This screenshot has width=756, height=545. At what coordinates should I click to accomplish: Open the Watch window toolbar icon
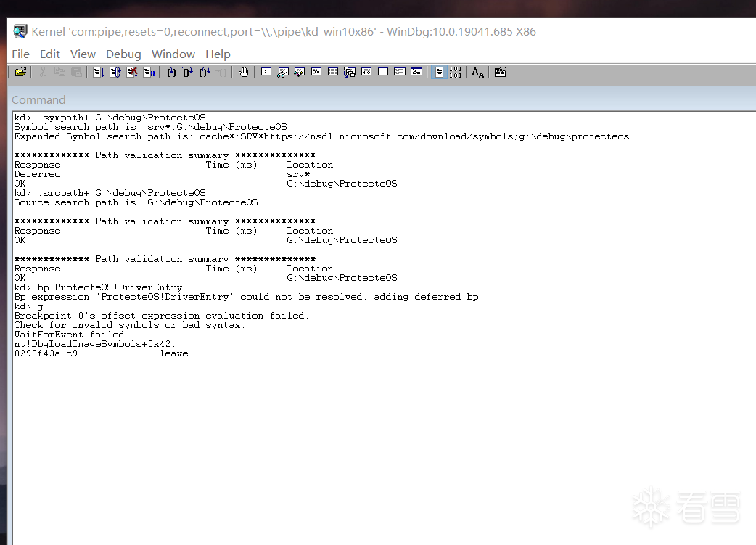(283, 73)
